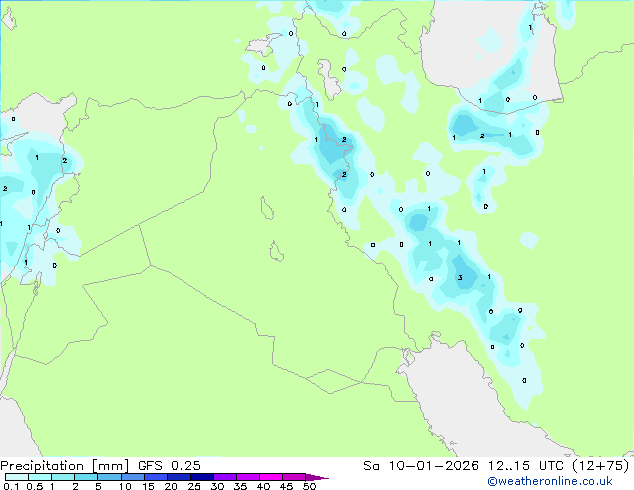This screenshot has height=490, width=634.
Task: Select the 1–2 mm legend swatch
Action: 63,477
